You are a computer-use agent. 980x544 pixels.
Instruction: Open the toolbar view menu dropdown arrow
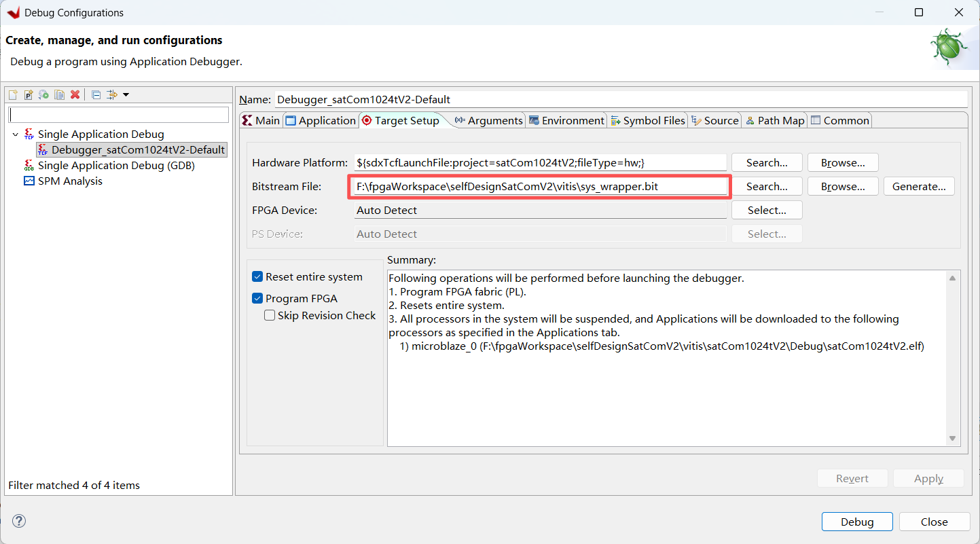click(125, 95)
